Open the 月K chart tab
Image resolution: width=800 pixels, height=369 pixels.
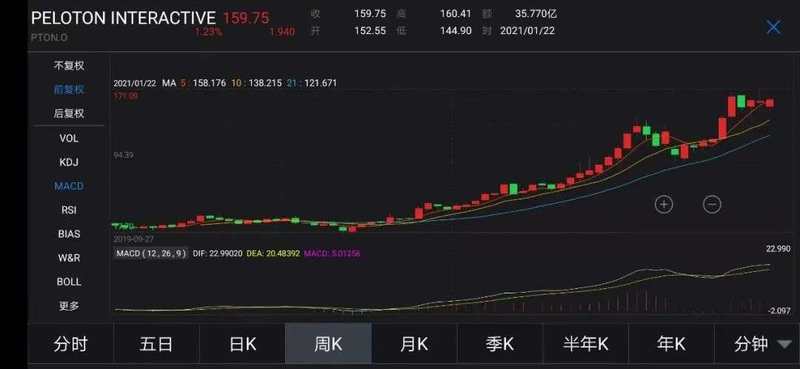coord(414,345)
